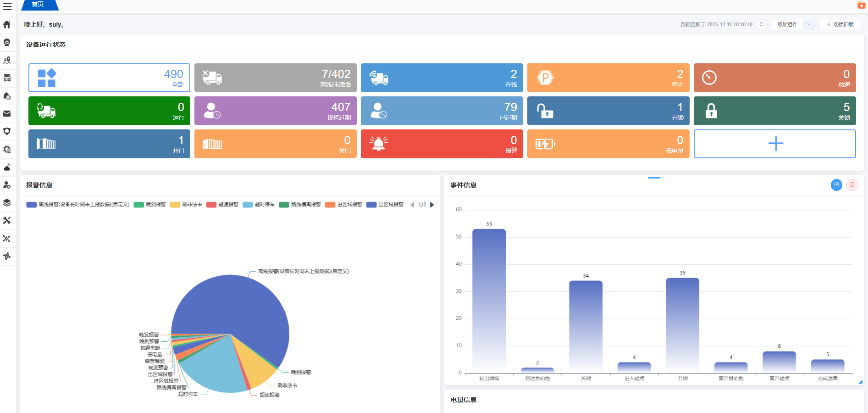Select the 首页 tab
Image resolution: width=868 pixels, height=413 pixels.
pyautogui.click(x=38, y=5)
